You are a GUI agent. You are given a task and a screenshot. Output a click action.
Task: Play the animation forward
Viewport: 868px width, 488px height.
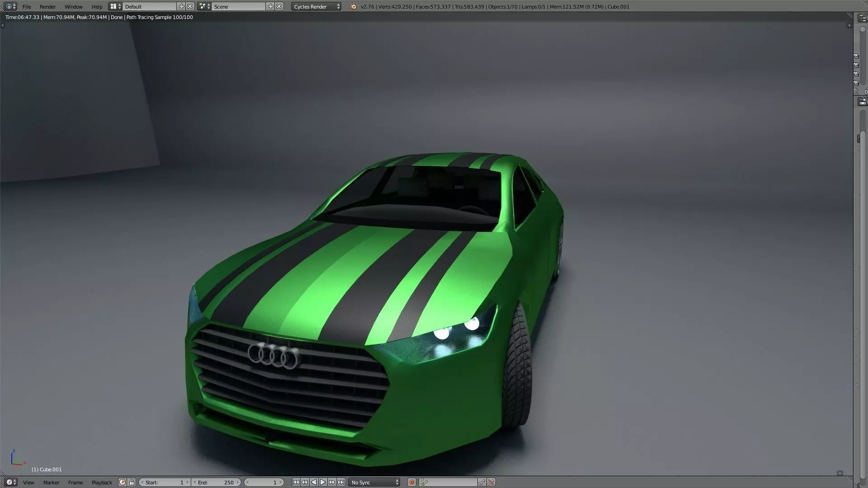coord(323,482)
